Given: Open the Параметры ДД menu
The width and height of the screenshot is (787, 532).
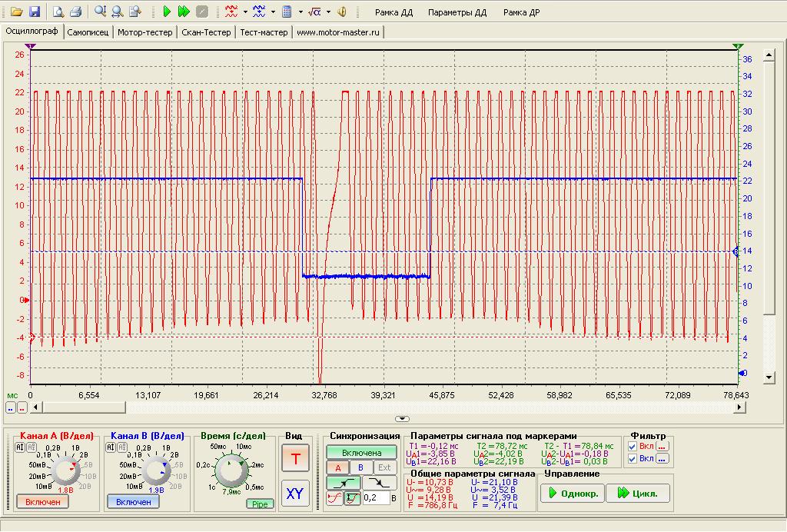Looking at the screenshot, I should point(457,12).
